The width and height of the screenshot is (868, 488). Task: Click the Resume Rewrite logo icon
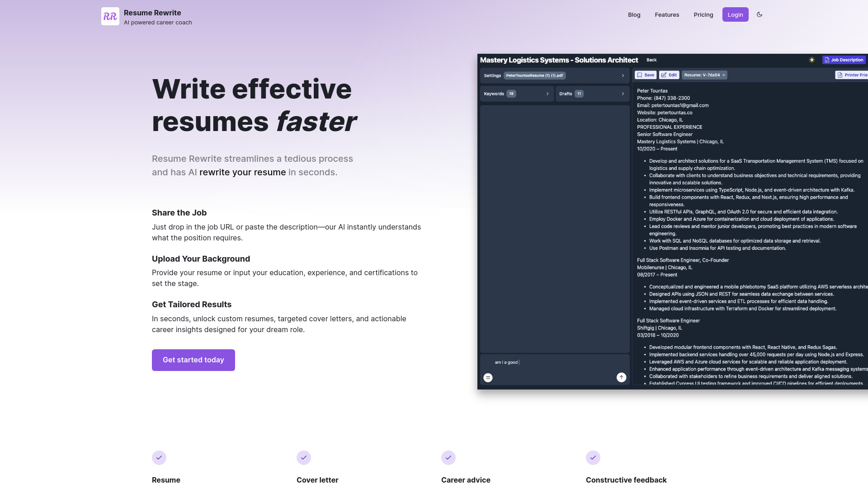coord(110,16)
